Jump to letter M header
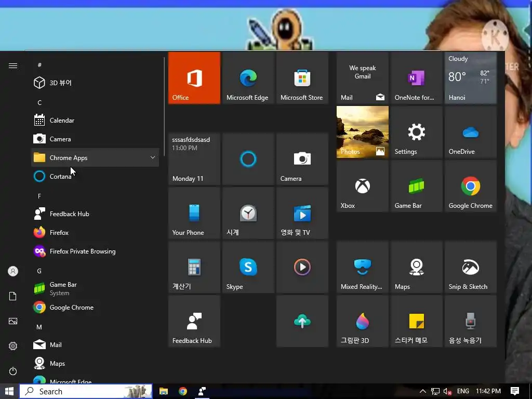Image resolution: width=532 pixels, height=399 pixels. [x=39, y=327]
